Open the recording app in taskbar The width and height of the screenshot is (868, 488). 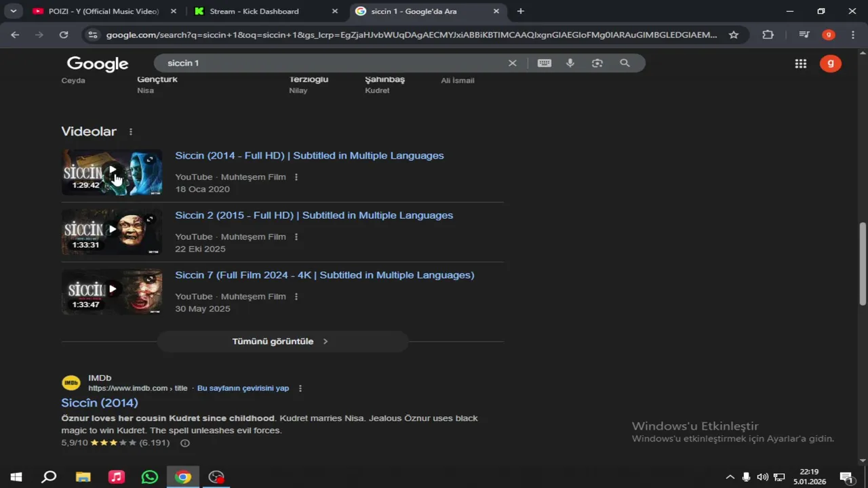point(216,477)
